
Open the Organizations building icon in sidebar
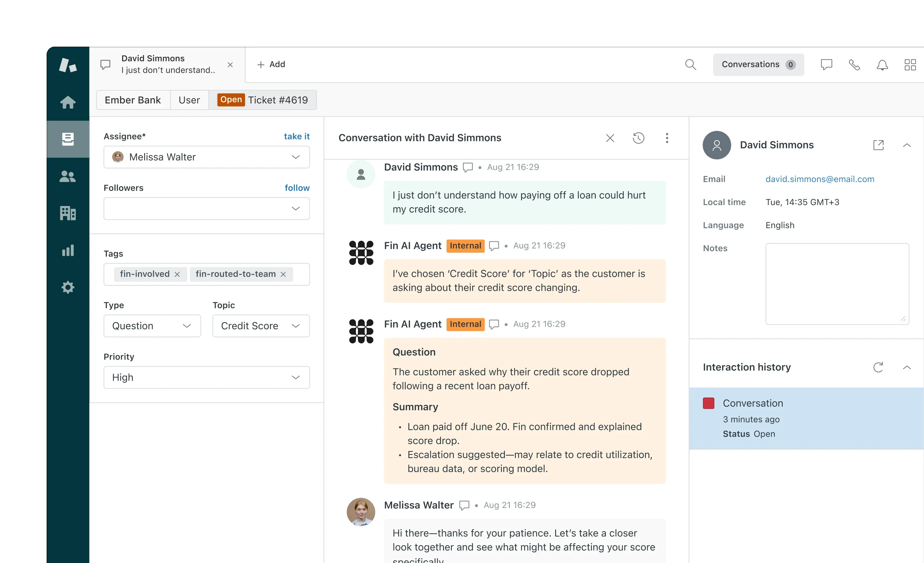pos(68,213)
